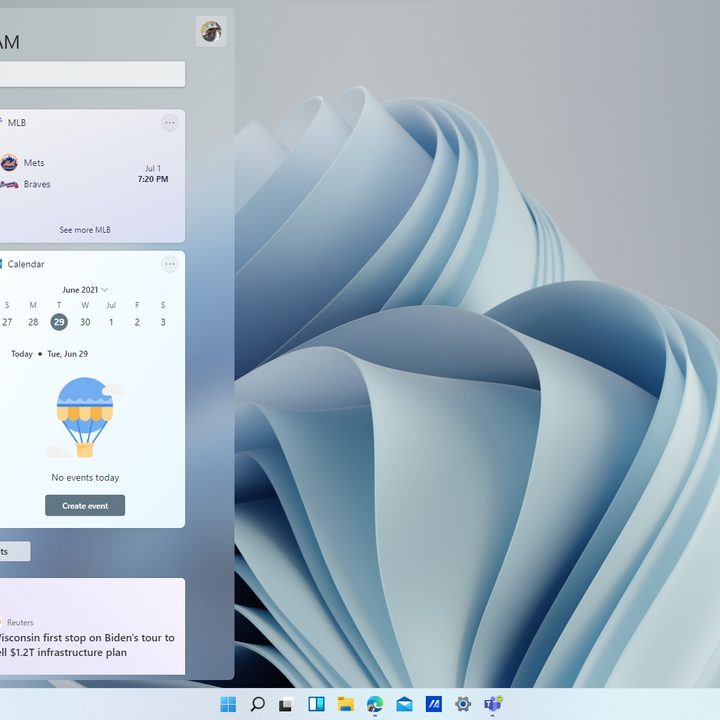
Task: Click the MLB widget title
Action: pos(17,123)
